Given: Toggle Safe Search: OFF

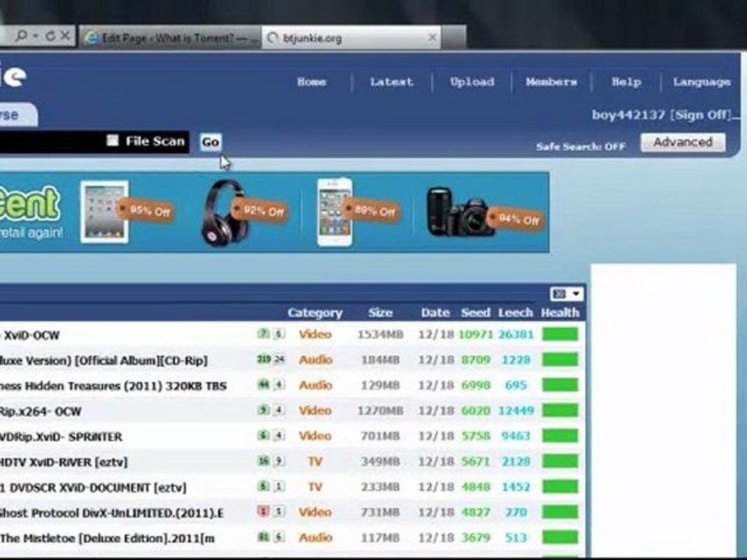Looking at the screenshot, I should pyautogui.click(x=580, y=146).
